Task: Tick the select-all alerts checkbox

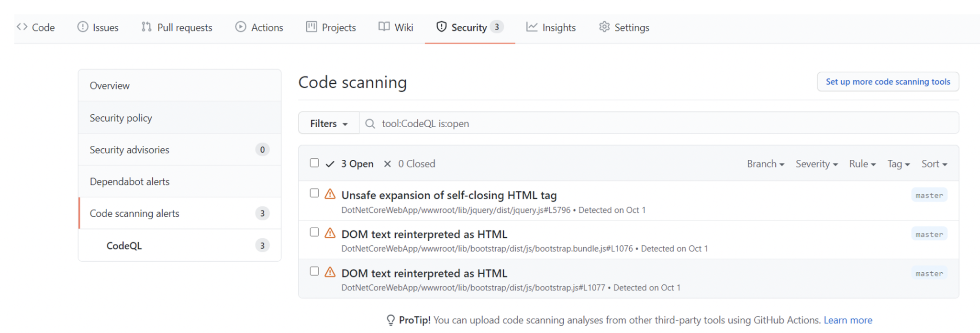Action: (x=314, y=163)
